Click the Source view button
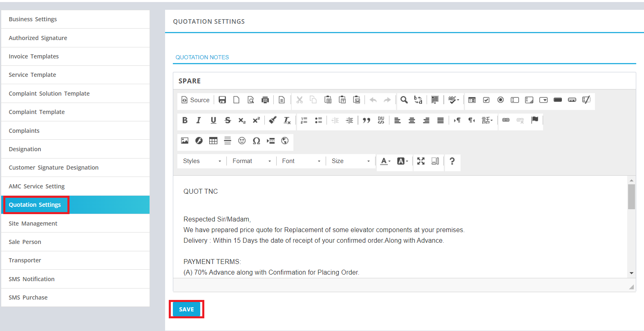This screenshot has width=644, height=331. pyautogui.click(x=195, y=100)
